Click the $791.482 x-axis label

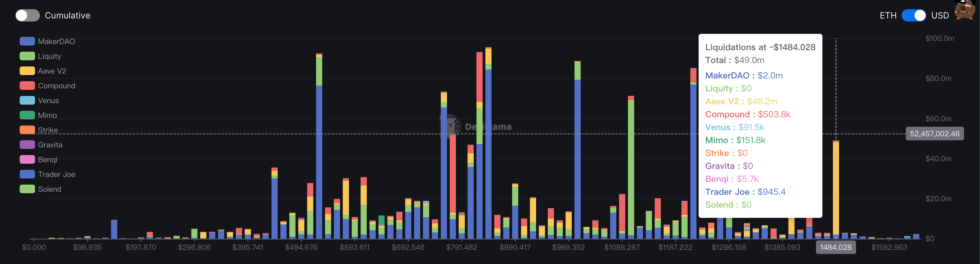461,247
